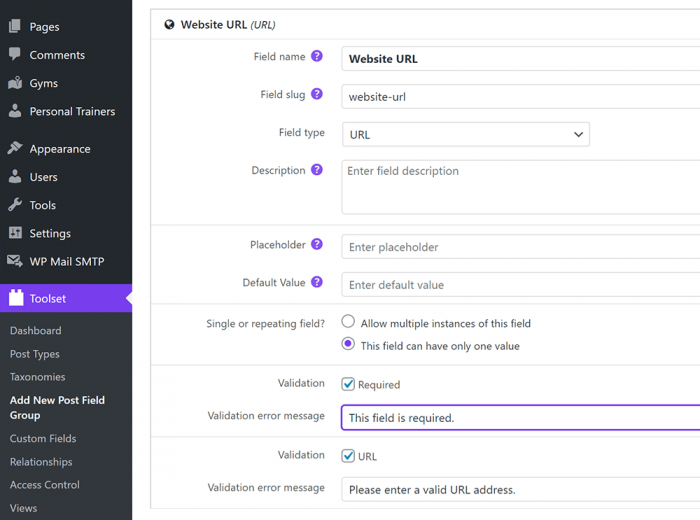The image size is (700, 520).
Task: Click the Enter field description textarea
Action: click(x=521, y=187)
